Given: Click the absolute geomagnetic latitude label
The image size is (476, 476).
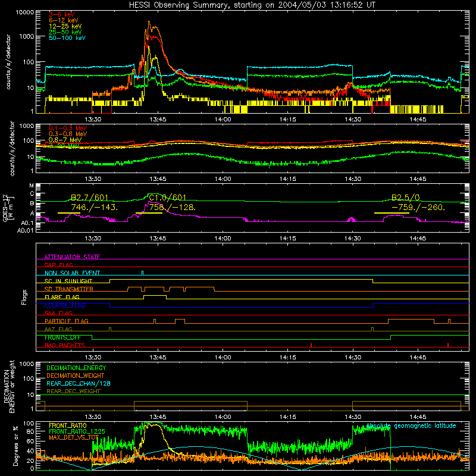Looking at the screenshot, I should click(x=411, y=426).
